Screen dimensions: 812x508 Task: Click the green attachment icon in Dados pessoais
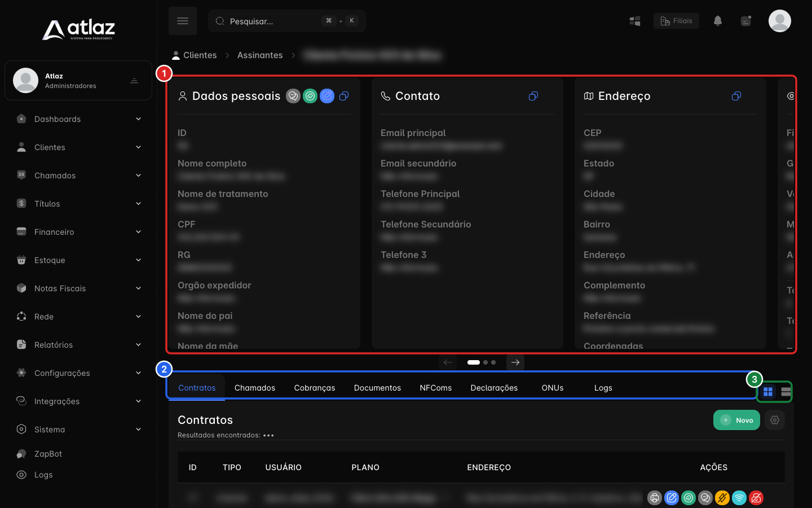click(310, 96)
